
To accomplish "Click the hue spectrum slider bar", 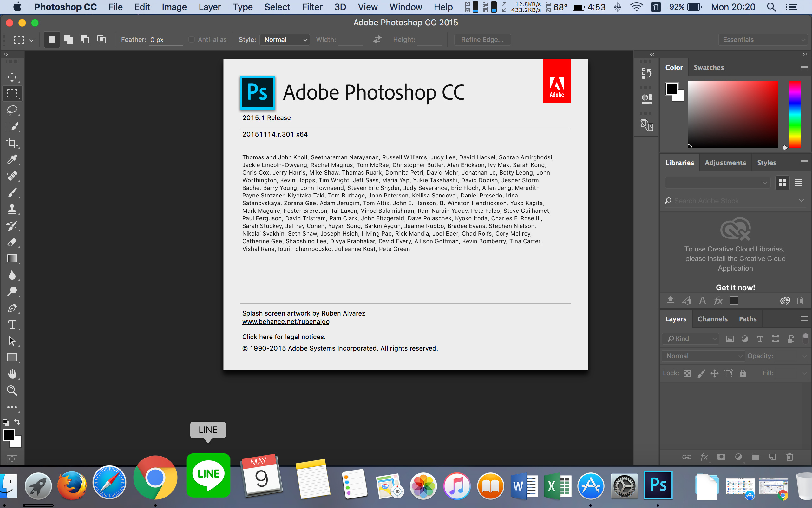I will coord(795,114).
